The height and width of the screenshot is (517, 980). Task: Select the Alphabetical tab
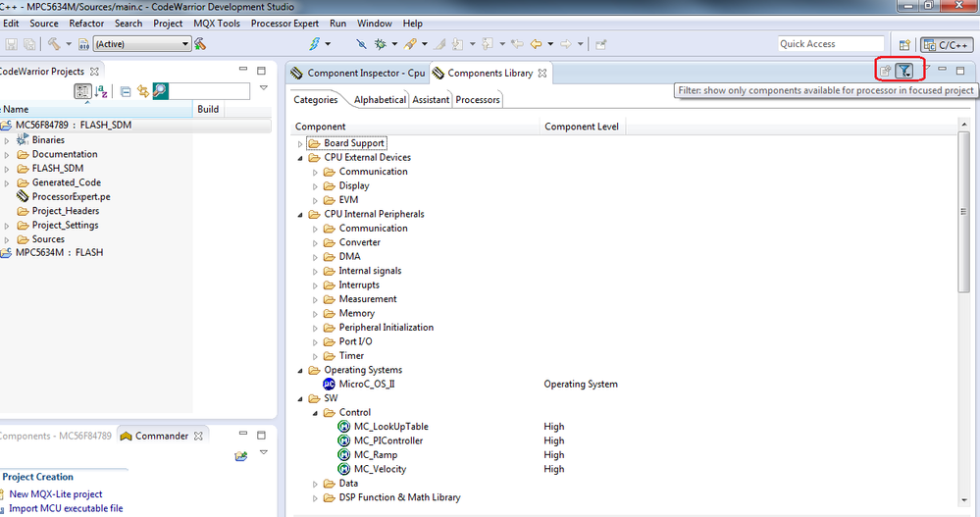point(380,99)
